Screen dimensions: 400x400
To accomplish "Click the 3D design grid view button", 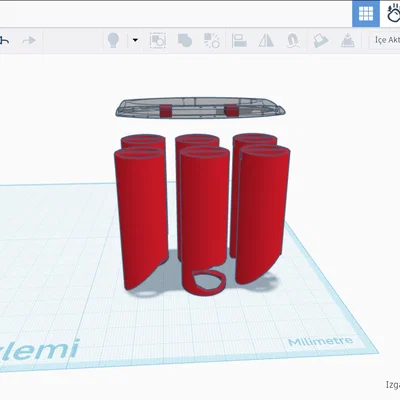I will 366,14.
